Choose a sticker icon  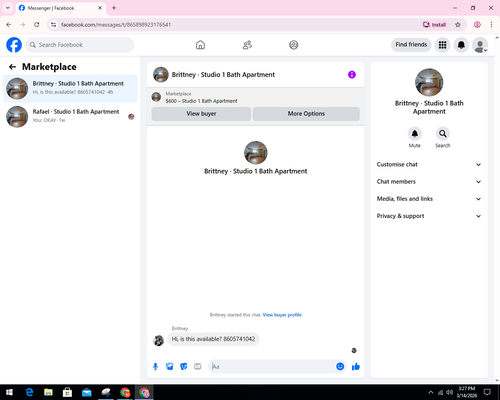click(x=184, y=367)
